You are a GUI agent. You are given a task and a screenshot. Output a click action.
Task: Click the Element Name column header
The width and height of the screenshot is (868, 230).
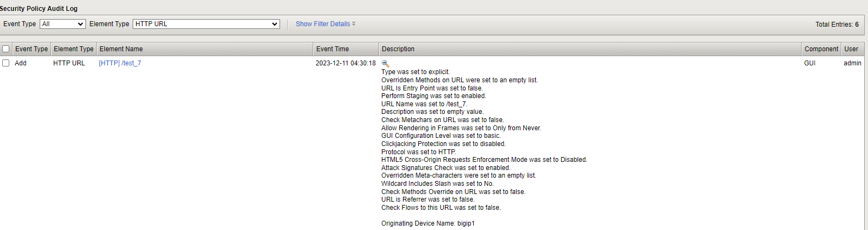(x=121, y=49)
